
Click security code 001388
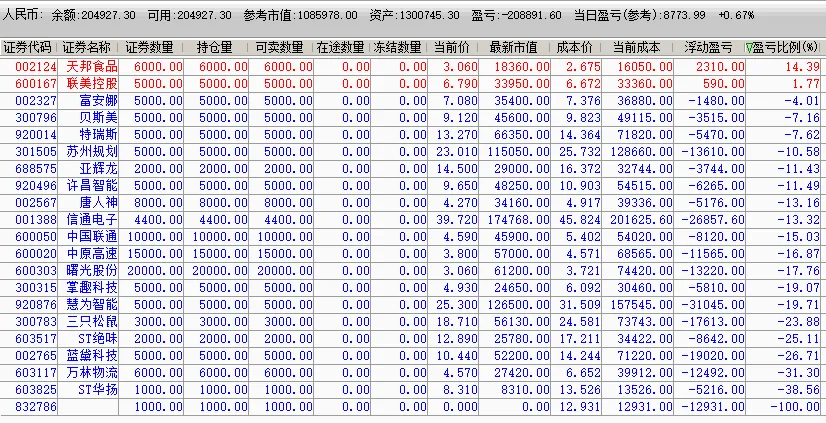click(36, 219)
